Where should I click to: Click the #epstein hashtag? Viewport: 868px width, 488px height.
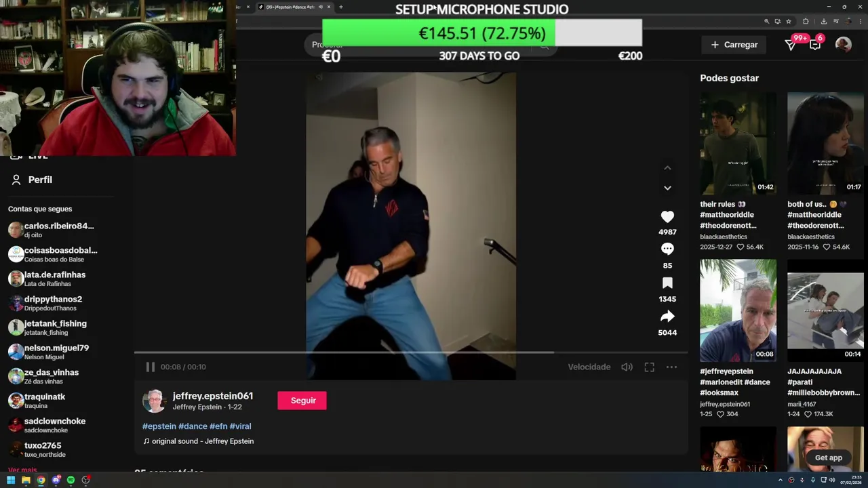point(159,426)
